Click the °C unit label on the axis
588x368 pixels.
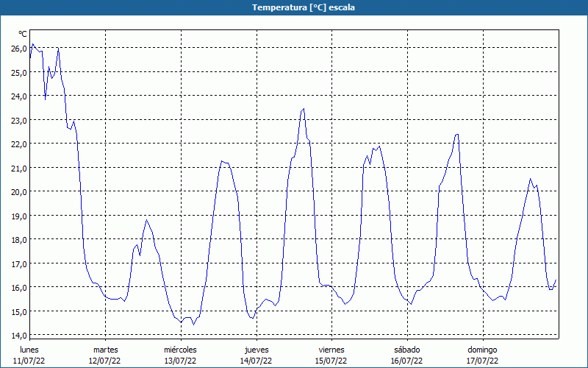click(23, 34)
